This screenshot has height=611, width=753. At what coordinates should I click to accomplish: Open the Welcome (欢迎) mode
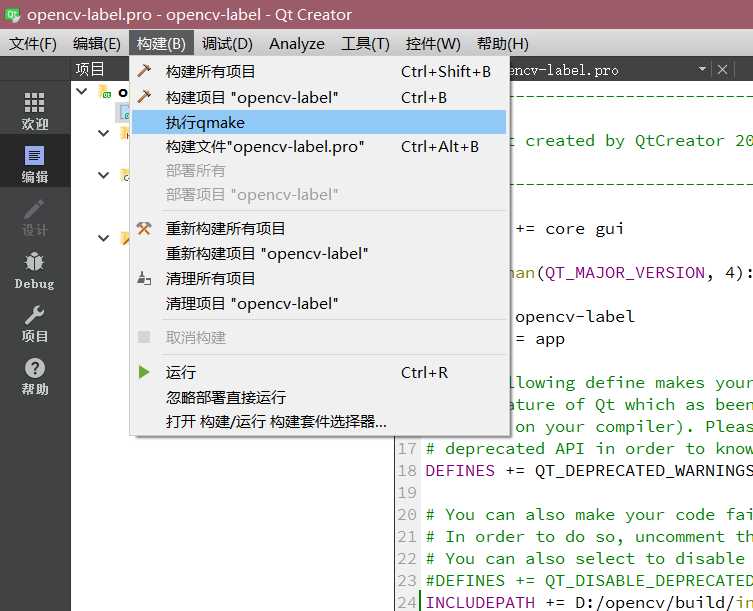point(35,111)
